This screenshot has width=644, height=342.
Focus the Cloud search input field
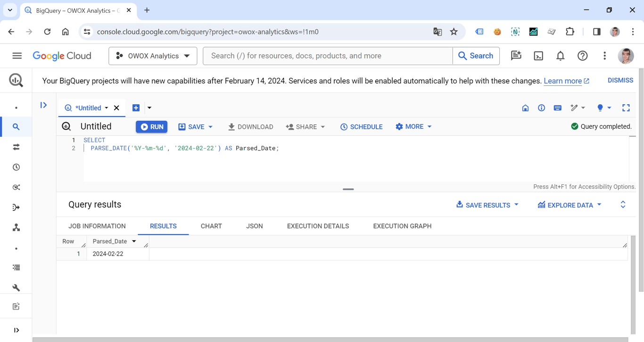point(328,56)
